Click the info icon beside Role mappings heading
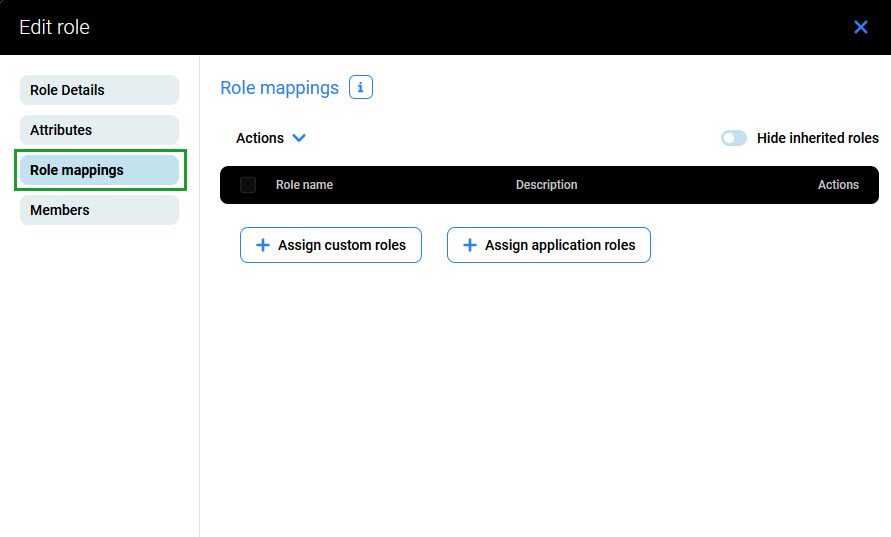Viewport: 891px width, 537px height. pos(361,88)
